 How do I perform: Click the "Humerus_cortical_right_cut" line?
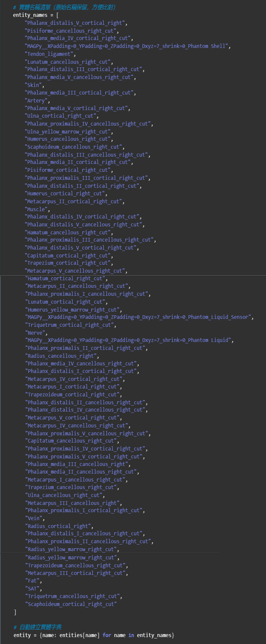[66, 194]
